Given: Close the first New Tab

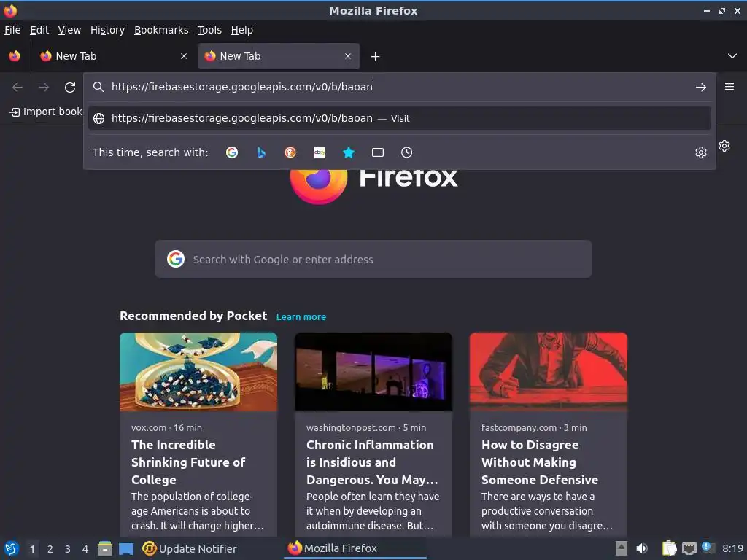Looking at the screenshot, I should click(x=184, y=56).
